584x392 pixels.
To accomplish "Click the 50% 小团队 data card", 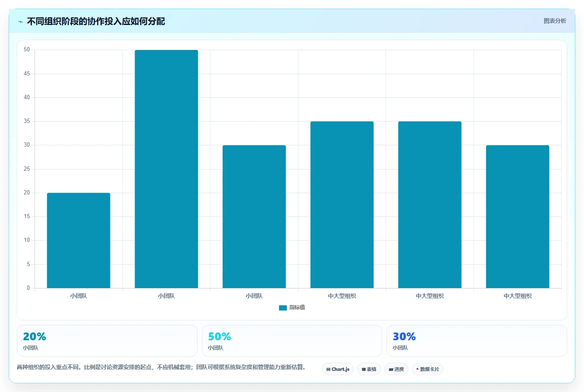I will pos(292,341).
